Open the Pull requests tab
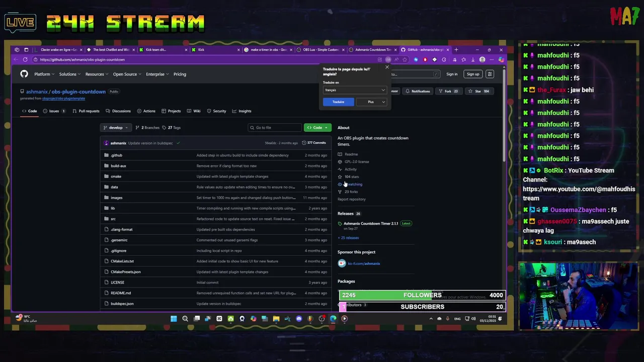 point(86,111)
